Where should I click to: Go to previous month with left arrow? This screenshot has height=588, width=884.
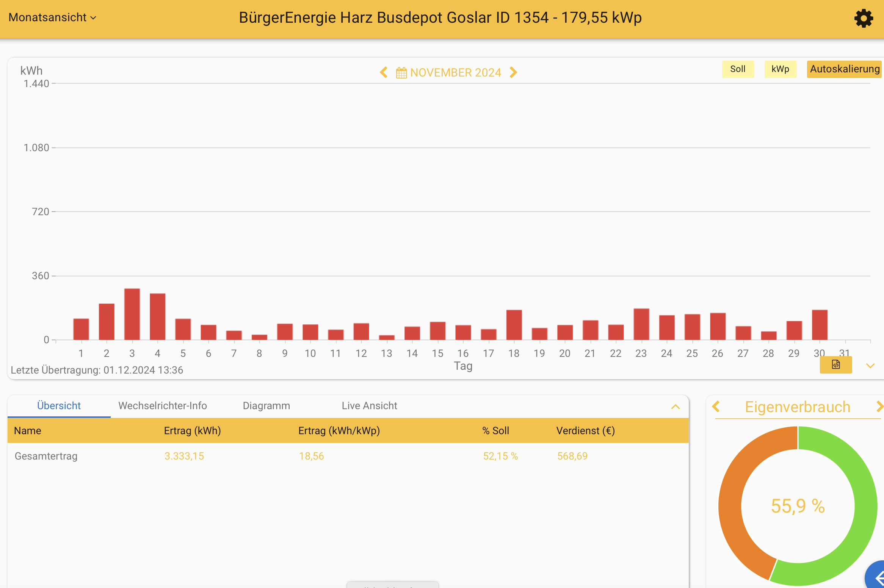[x=384, y=72]
